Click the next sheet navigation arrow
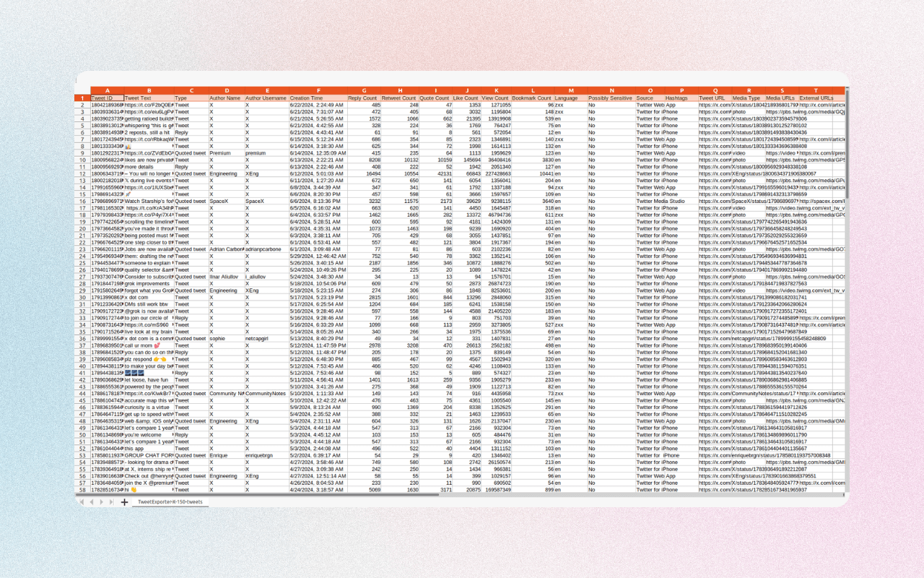The image size is (924, 578). (x=101, y=501)
